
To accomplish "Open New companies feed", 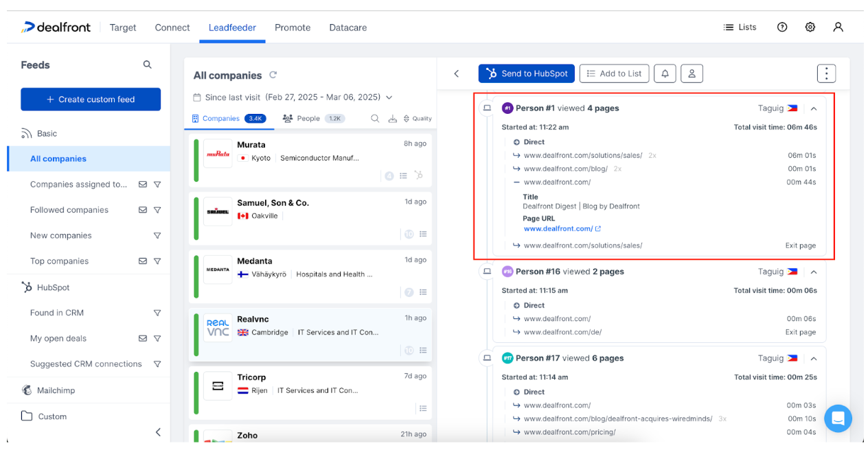I will [60, 235].
